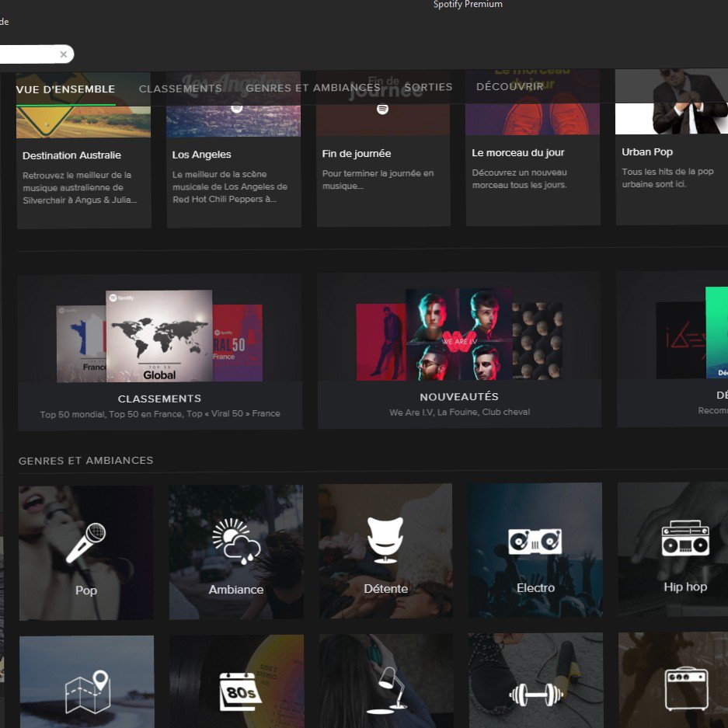Open the Destination Australie playlist title

[71, 155]
